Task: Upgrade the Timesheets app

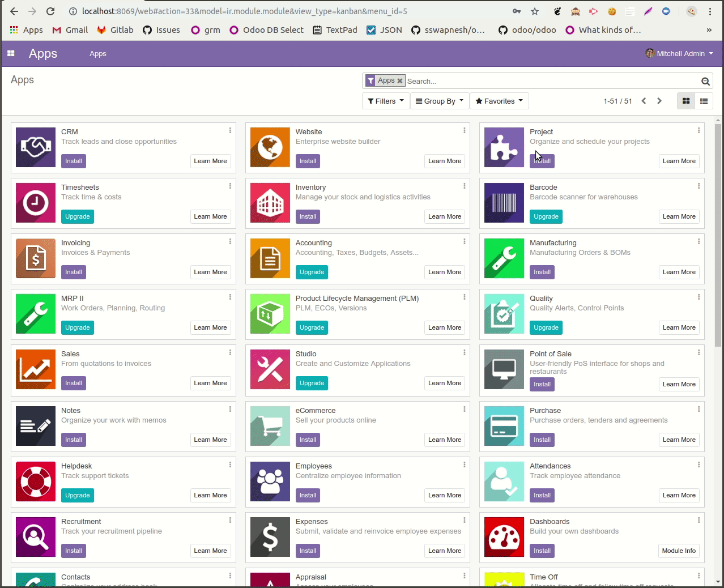Action: click(x=78, y=216)
